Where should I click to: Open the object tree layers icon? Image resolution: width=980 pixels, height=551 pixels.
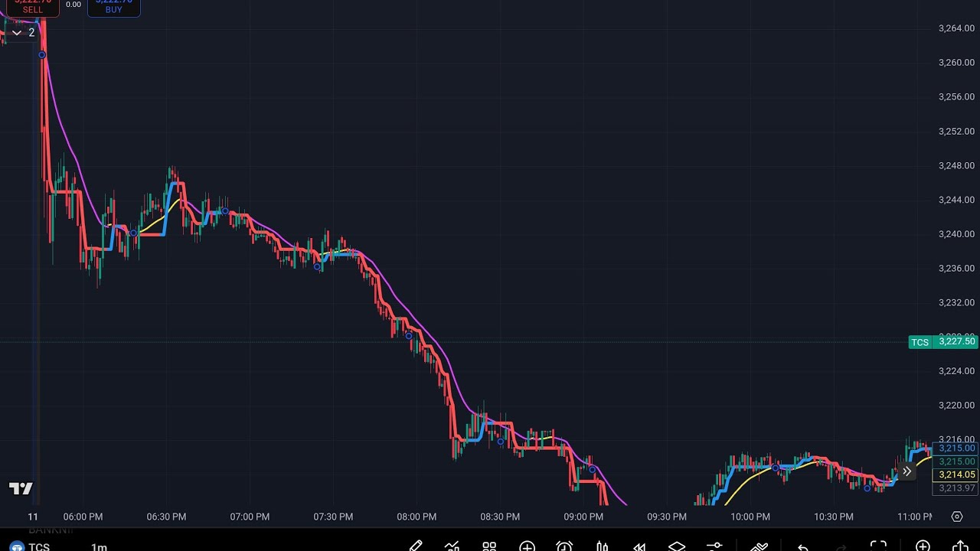677,546
